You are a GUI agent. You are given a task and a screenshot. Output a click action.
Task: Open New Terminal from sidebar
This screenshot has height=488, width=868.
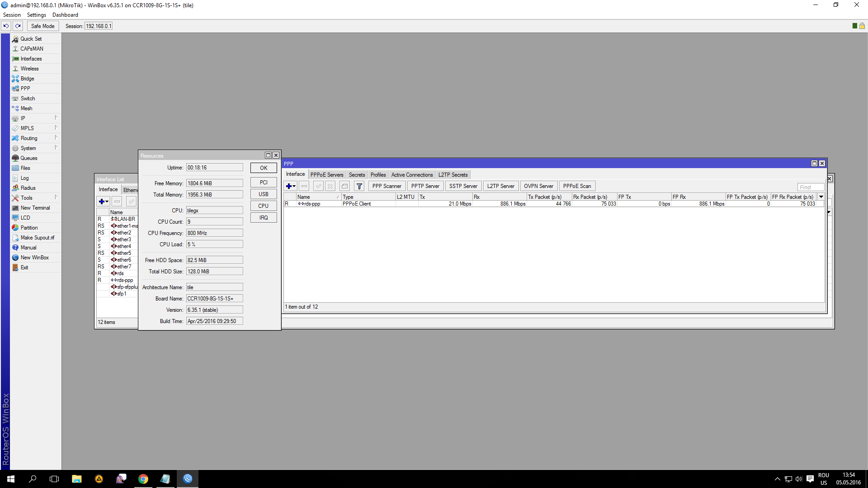click(35, 208)
